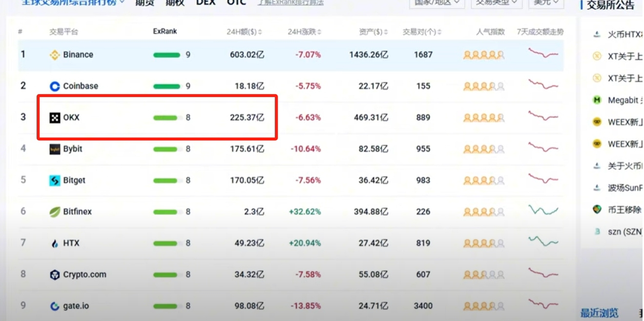
Task: Open the 币王移除 announcement link
Action: tap(625, 210)
